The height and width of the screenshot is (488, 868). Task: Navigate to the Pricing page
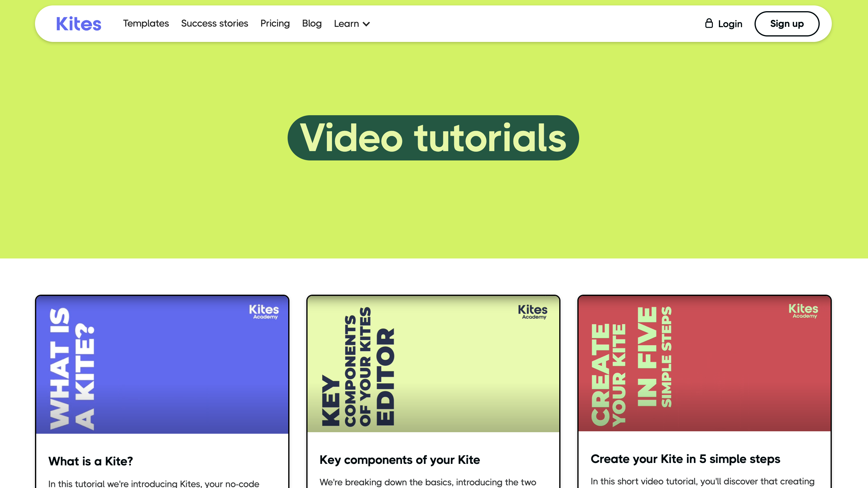click(x=275, y=24)
